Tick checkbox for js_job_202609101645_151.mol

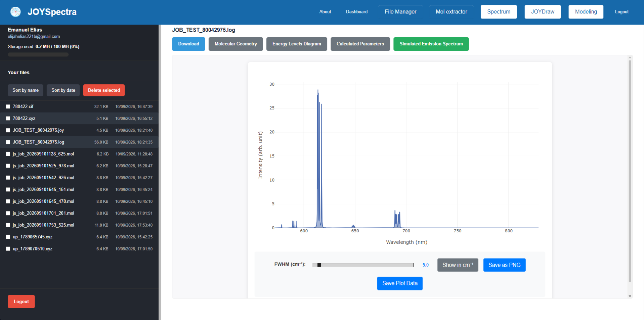[x=8, y=190]
